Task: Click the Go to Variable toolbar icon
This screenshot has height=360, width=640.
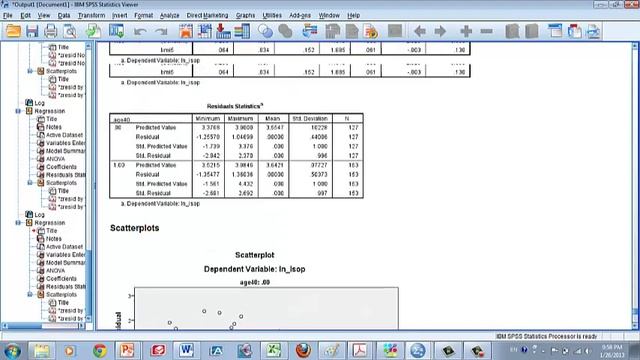Action: 223,31
